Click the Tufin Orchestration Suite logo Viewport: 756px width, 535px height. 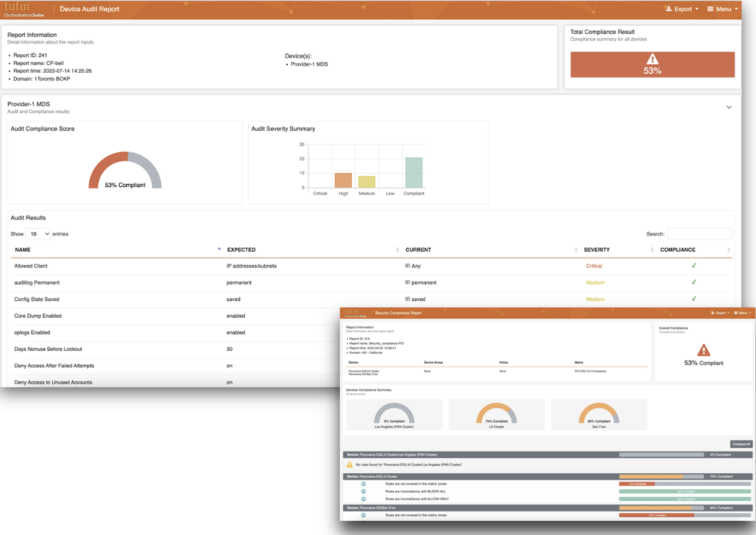click(x=24, y=10)
